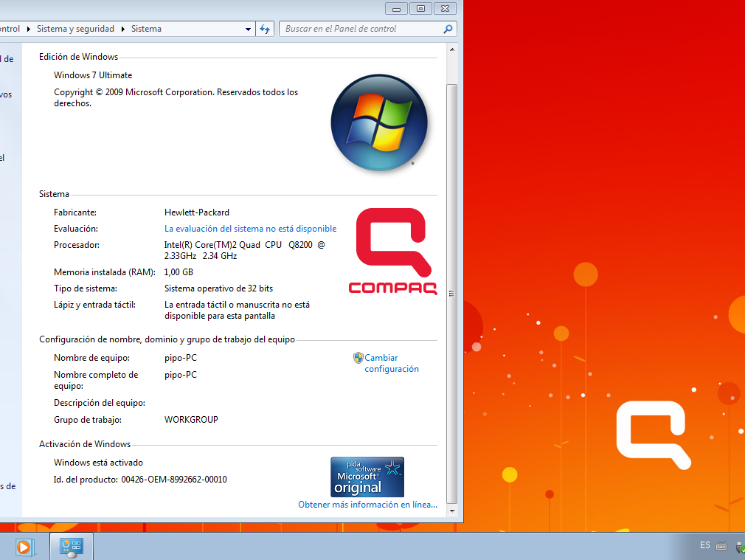Click the Hewlett-Packard manufacturer value
The width and height of the screenshot is (745, 560).
197,212
